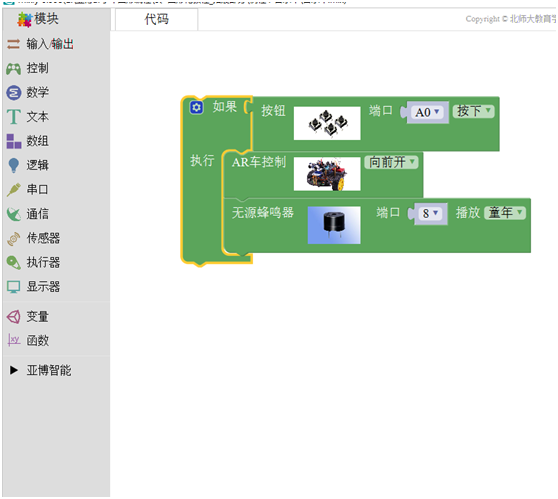558x499 pixels.
Task: Select the 通信 category label
Action: point(38,214)
